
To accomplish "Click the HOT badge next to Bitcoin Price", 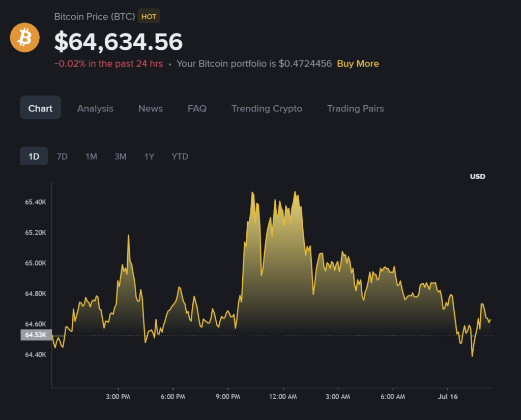I will pyautogui.click(x=149, y=16).
